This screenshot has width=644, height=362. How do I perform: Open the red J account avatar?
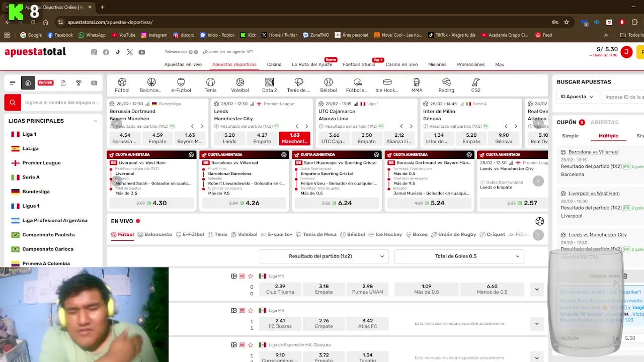tap(626, 52)
